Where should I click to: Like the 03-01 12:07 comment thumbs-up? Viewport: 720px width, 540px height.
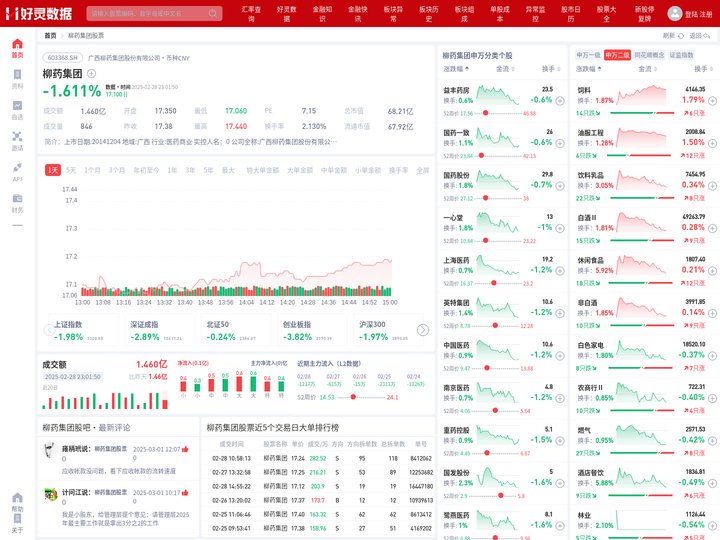[x=185, y=449]
